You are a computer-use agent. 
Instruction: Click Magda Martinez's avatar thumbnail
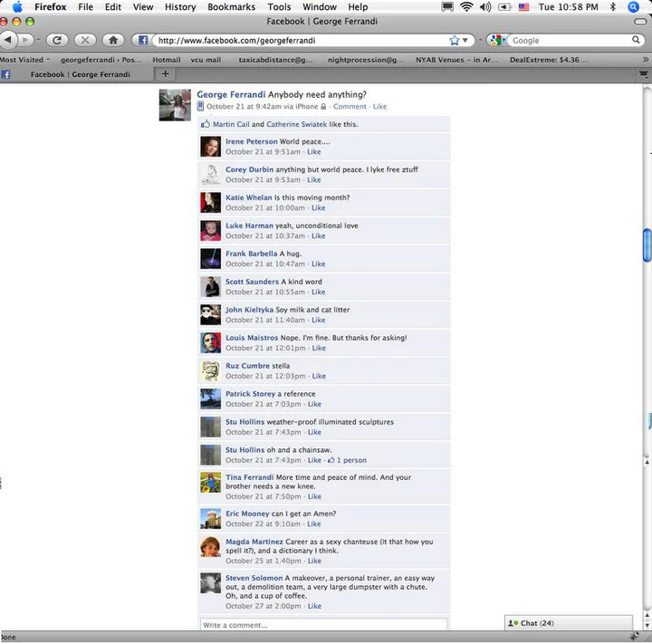(211, 547)
